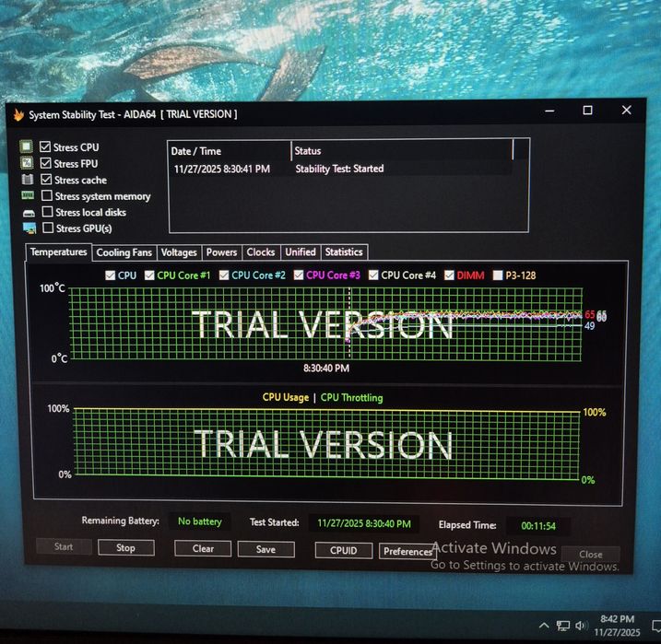Select the Stability Test: Started log row

point(340,169)
